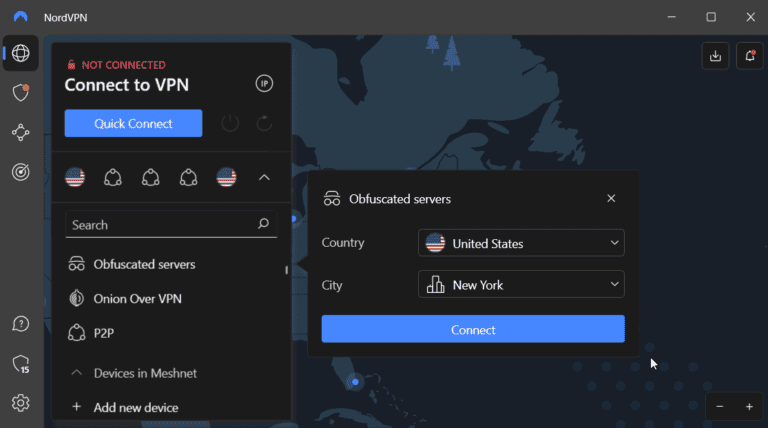
Task: Click the help question mark icon
Action: [x=20, y=324]
